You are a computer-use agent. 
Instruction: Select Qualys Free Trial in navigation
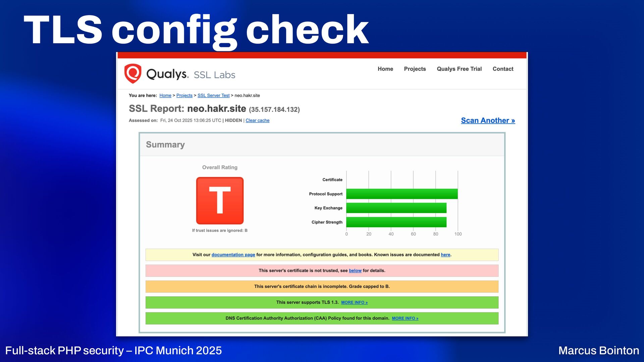pos(459,69)
